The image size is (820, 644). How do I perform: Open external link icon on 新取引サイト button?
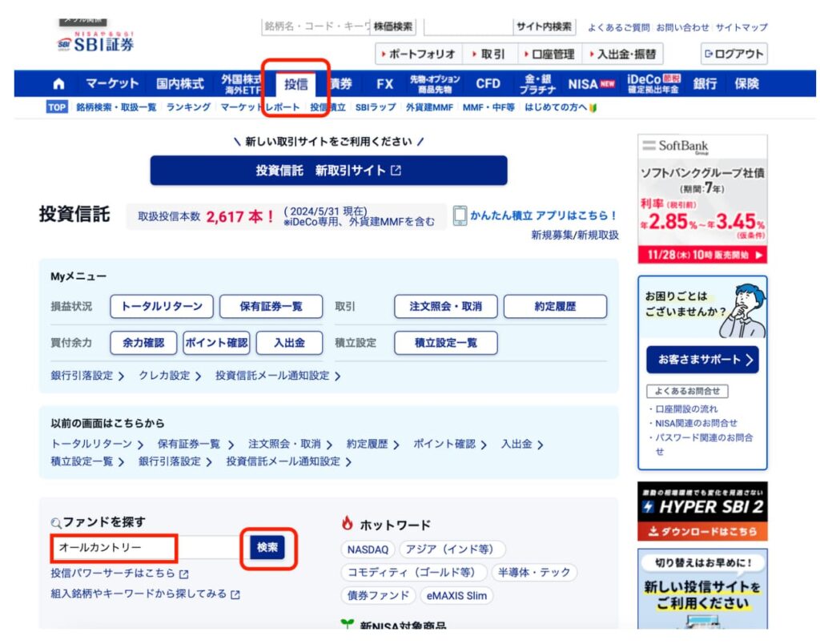[x=396, y=171]
